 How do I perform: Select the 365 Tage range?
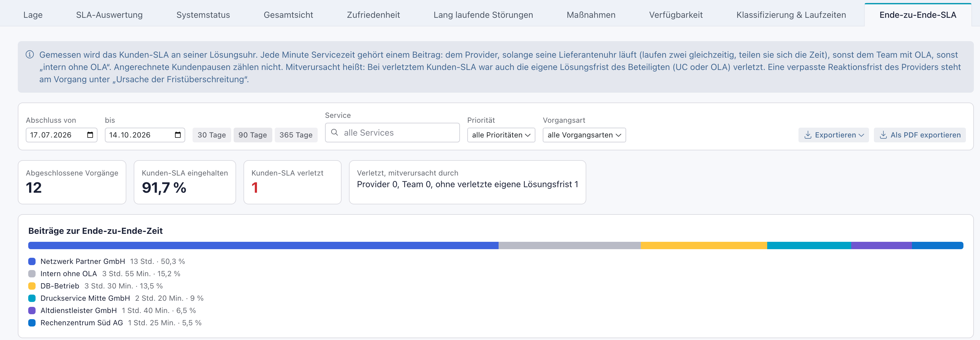(296, 135)
